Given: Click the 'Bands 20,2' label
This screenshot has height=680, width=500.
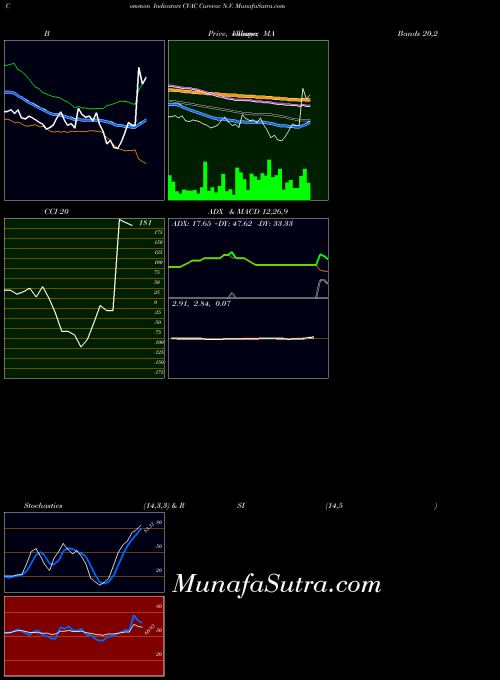Looking at the screenshot, I should click(x=418, y=33).
